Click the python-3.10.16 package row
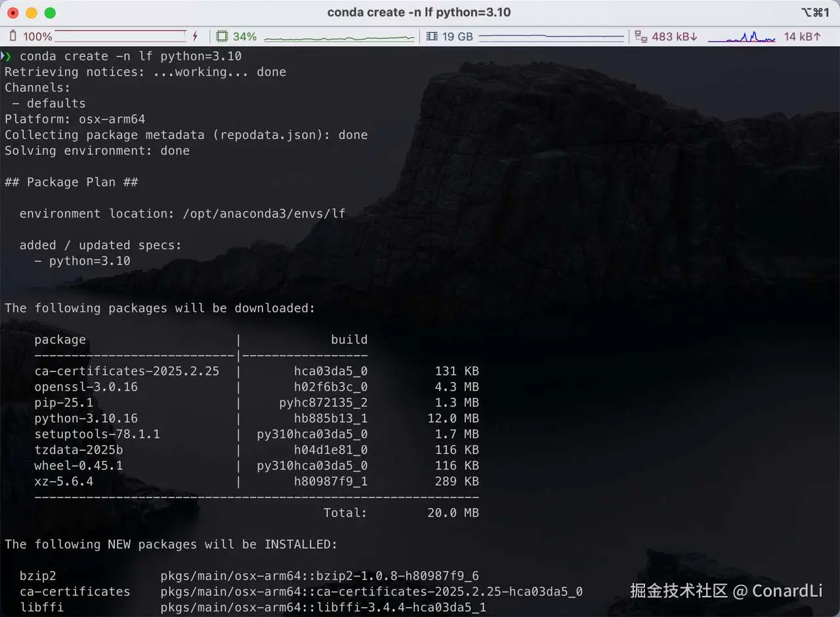Screen dimensions: 840x617 (x=257, y=419)
